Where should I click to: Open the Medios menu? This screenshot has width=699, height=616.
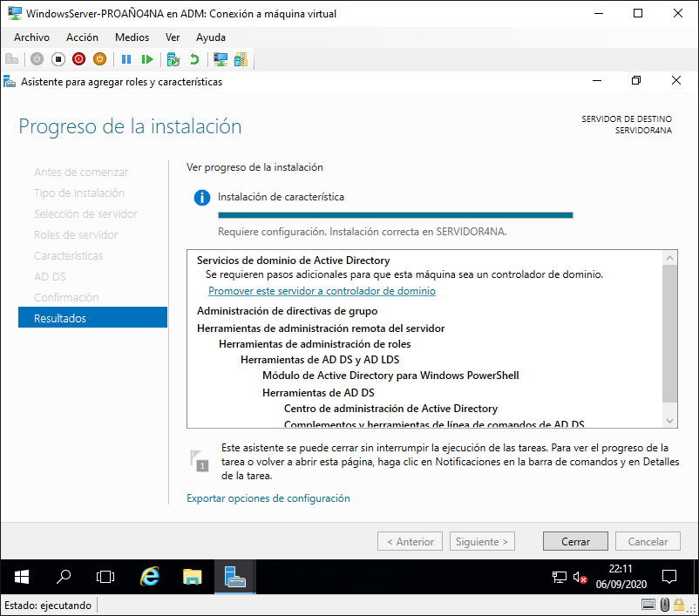[132, 37]
